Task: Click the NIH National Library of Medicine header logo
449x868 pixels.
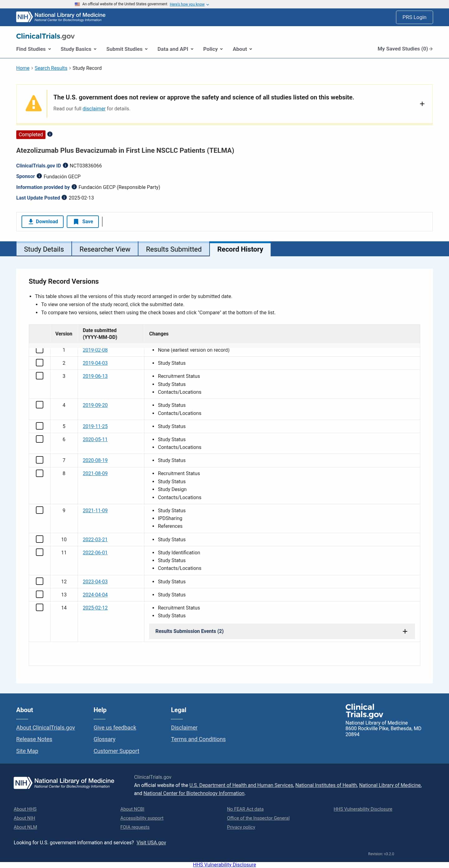Action: 61,17
